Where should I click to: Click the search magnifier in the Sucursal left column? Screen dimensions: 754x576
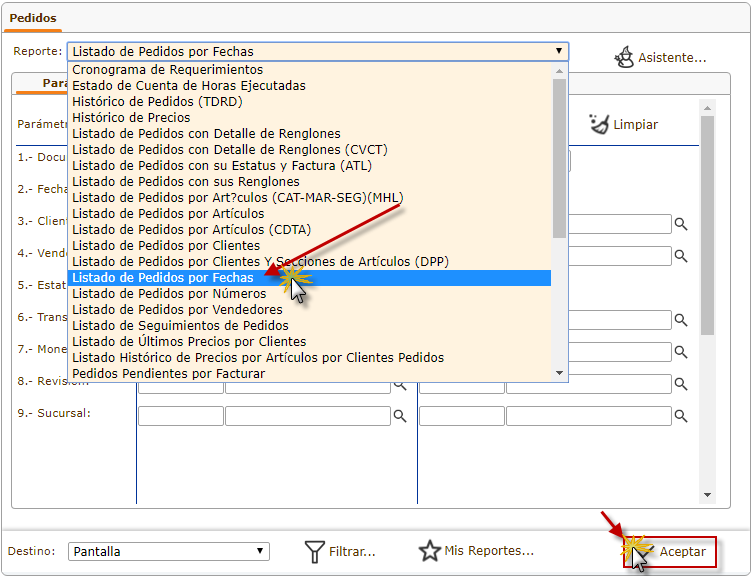pos(400,416)
